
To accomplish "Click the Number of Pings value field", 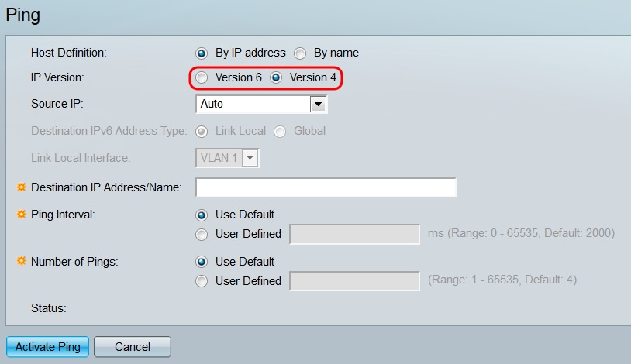I will pos(354,281).
